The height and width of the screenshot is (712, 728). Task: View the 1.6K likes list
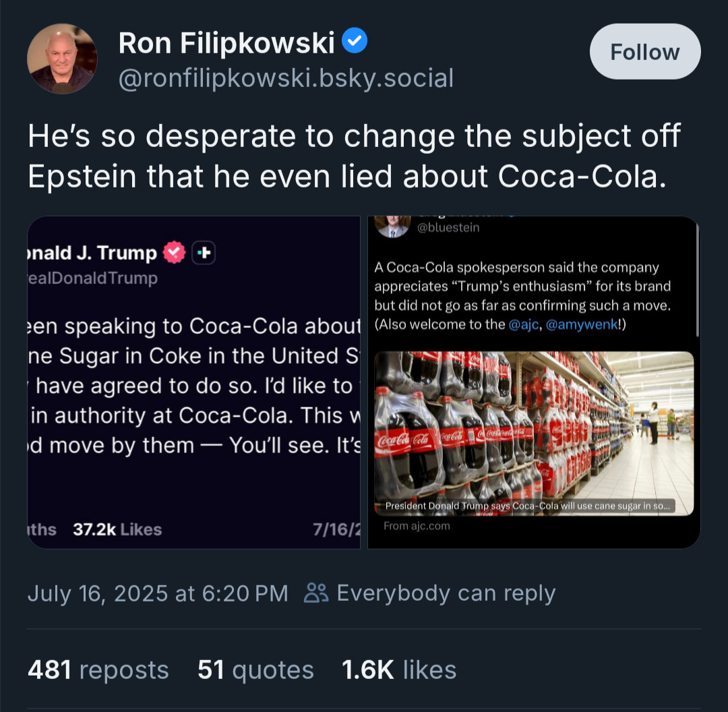(399, 670)
